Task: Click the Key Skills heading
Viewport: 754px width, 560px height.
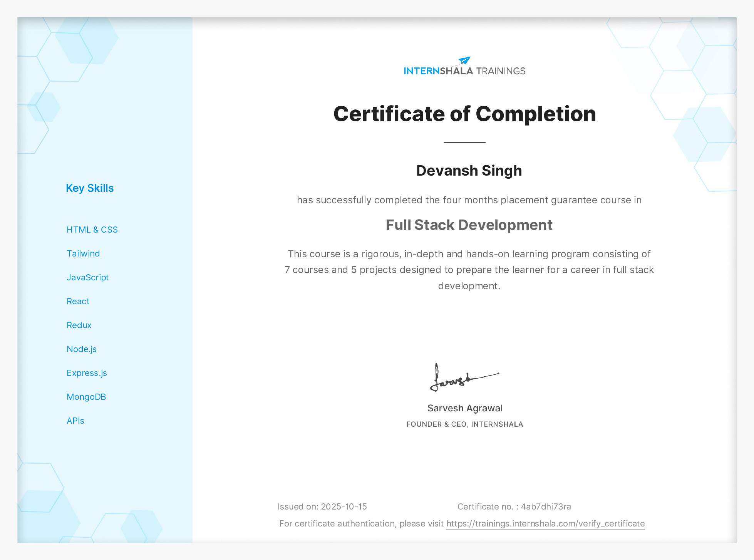Action: [x=90, y=188]
